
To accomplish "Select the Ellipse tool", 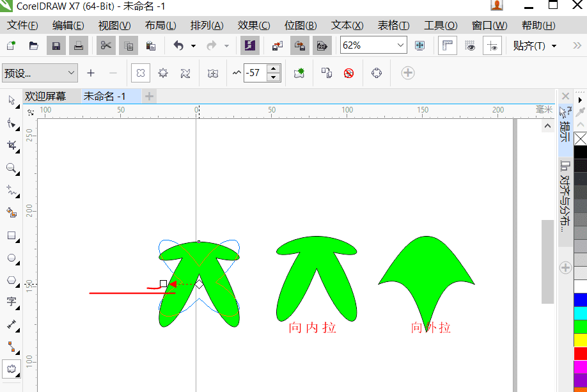I will [x=12, y=258].
